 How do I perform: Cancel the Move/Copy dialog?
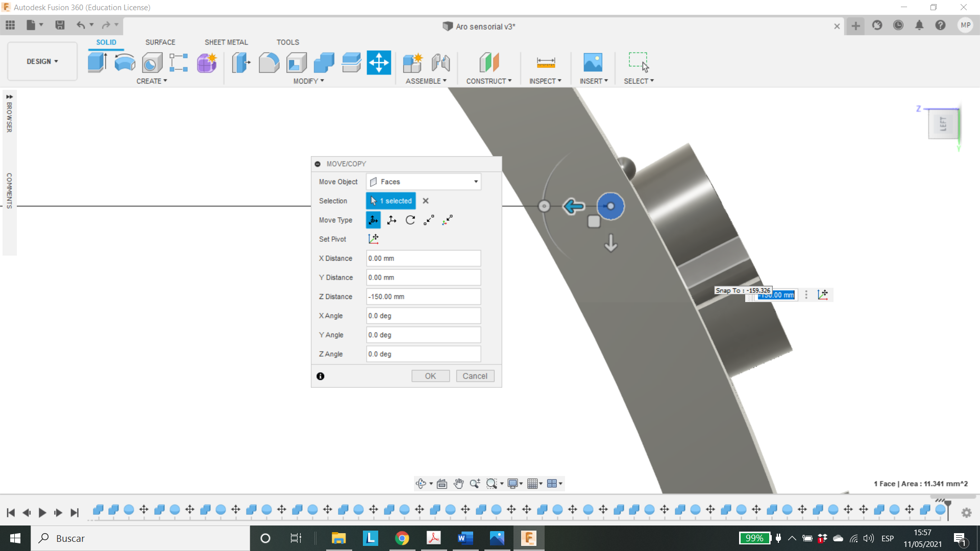tap(475, 376)
